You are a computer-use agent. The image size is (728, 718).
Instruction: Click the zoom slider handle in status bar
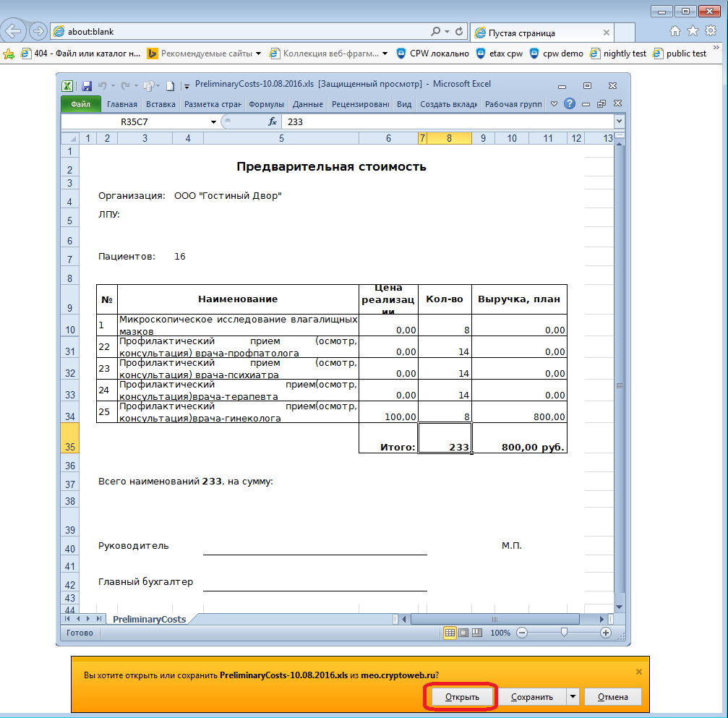click(564, 633)
